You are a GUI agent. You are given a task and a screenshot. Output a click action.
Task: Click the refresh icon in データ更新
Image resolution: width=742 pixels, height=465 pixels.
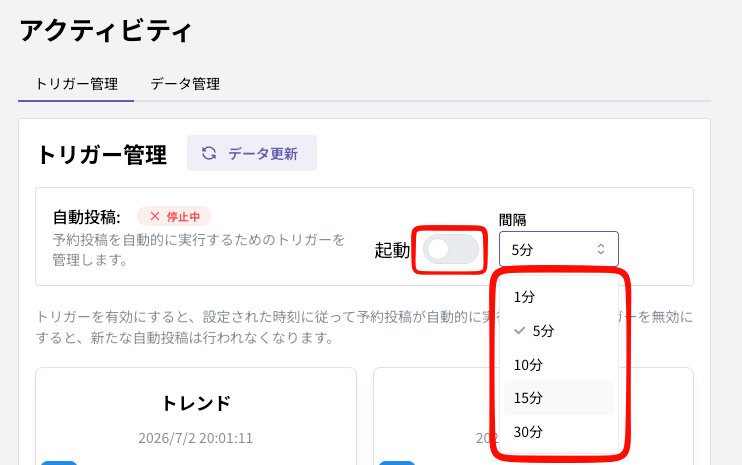coord(209,153)
